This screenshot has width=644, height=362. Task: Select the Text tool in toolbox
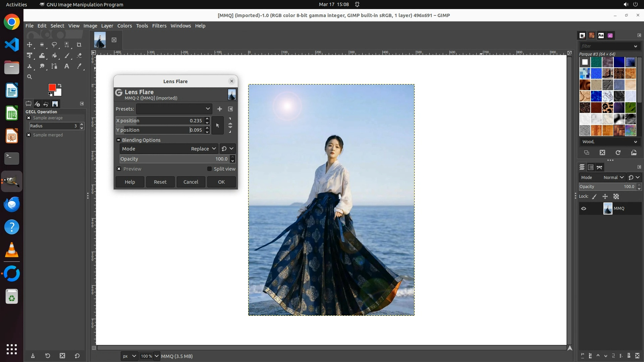click(x=67, y=66)
